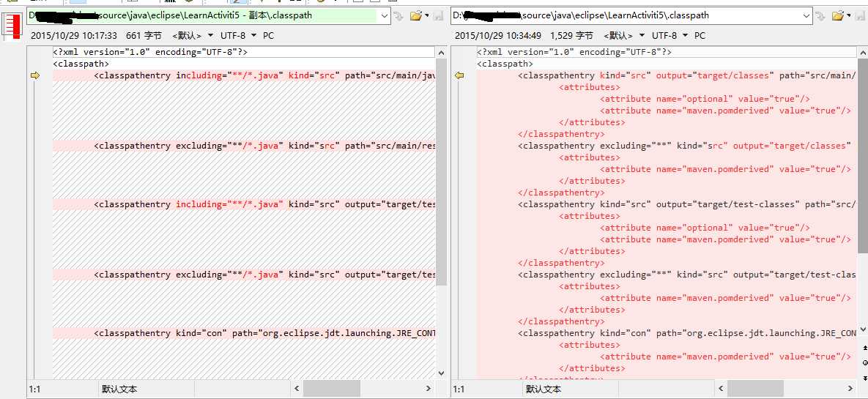
Task: Click the left pane vertical scrollbar thumb
Action: pyautogui.click(x=441, y=172)
